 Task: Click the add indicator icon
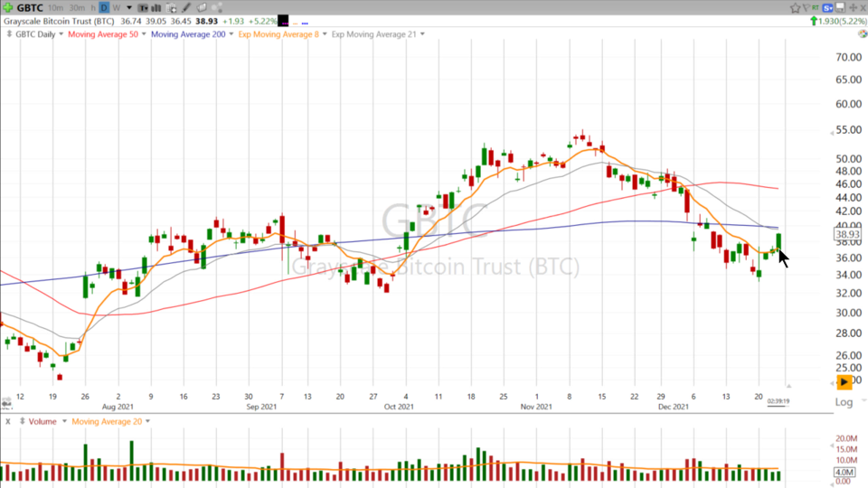coord(171,8)
